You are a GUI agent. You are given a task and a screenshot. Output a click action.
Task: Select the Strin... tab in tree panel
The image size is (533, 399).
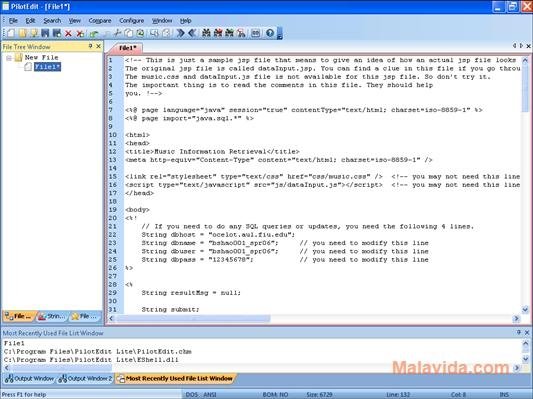pos(52,316)
